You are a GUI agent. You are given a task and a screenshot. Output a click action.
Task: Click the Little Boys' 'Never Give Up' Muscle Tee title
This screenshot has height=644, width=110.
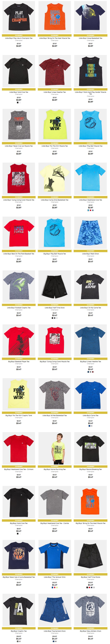tap(19, 146)
